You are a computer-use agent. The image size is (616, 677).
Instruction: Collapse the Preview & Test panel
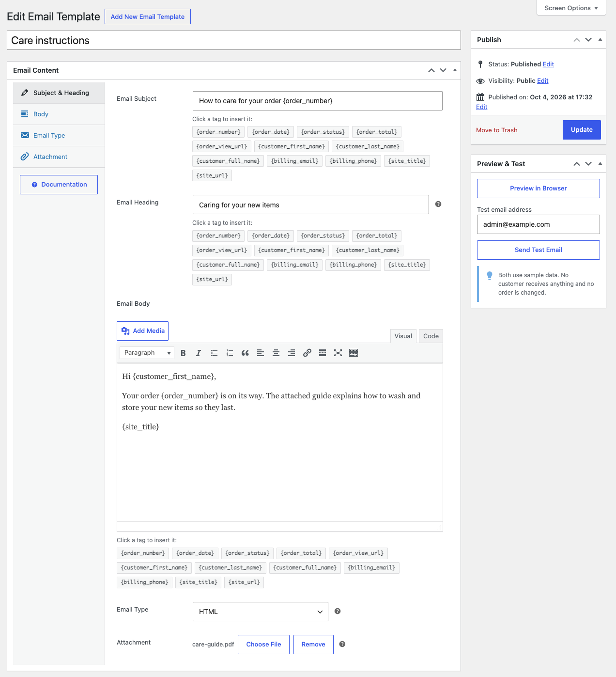(x=600, y=164)
